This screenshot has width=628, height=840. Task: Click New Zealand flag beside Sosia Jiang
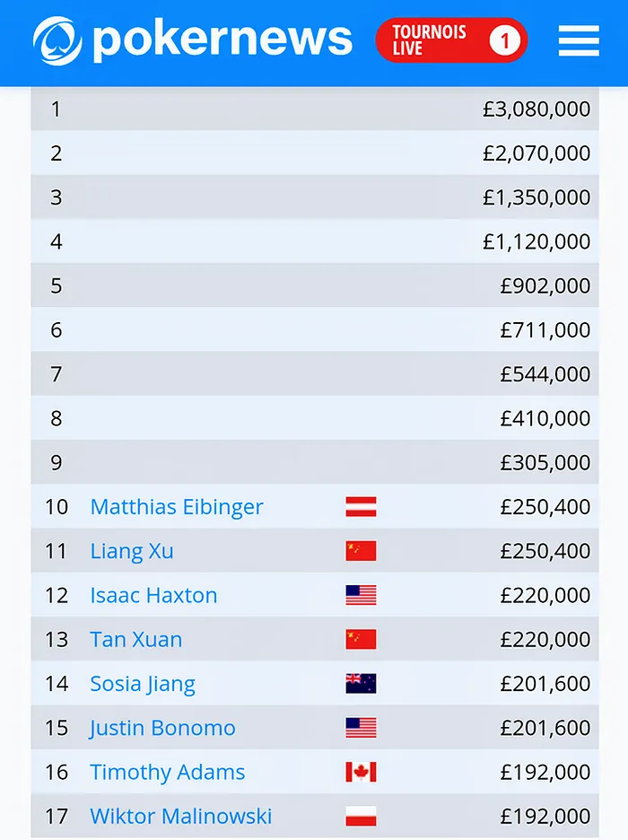point(361,684)
